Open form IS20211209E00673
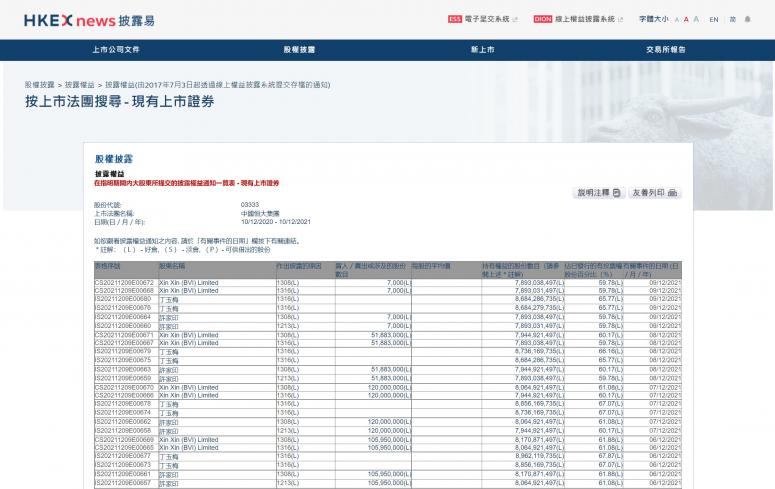Image resolution: width=775 pixels, height=489 pixels. (123, 465)
